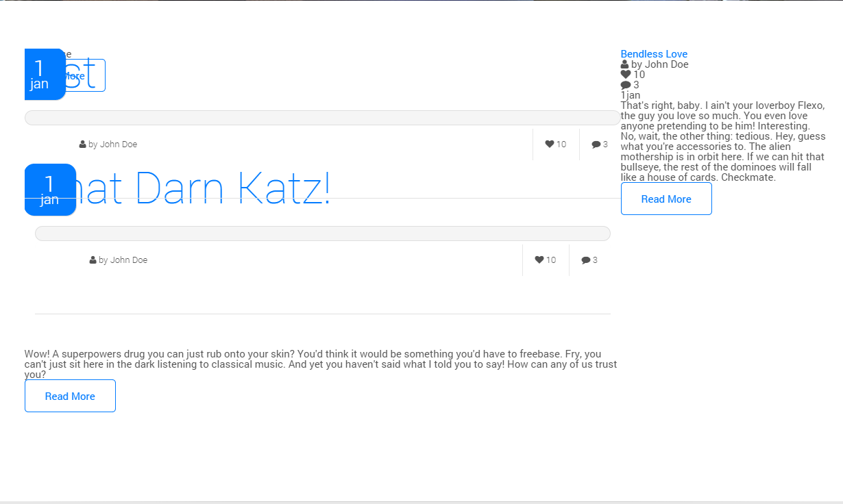
Task: Open the Bendless Love post link
Action: (x=653, y=54)
